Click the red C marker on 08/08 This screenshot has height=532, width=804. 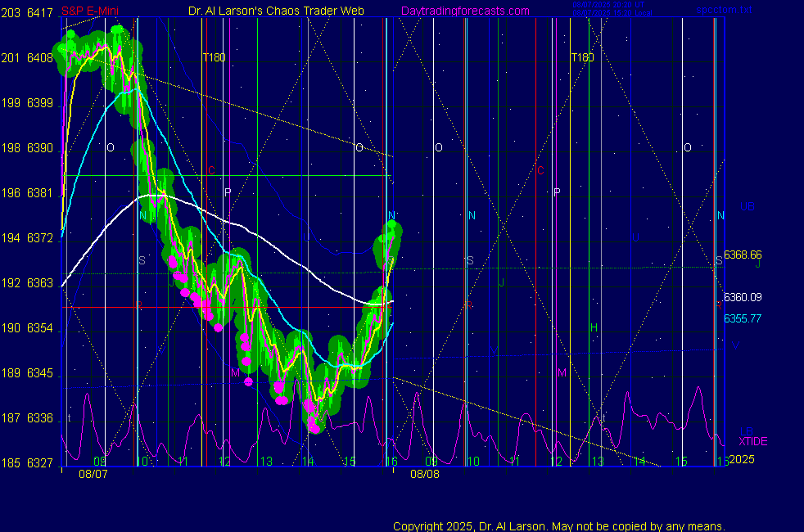click(540, 170)
